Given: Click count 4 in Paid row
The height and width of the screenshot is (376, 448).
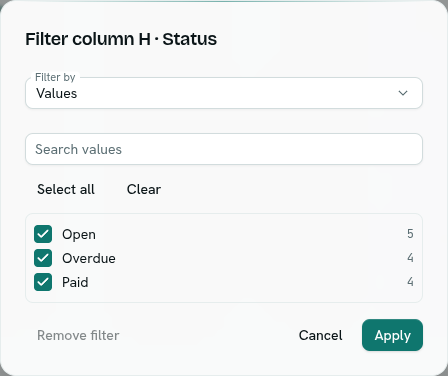Looking at the screenshot, I should pyautogui.click(x=410, y=282).
